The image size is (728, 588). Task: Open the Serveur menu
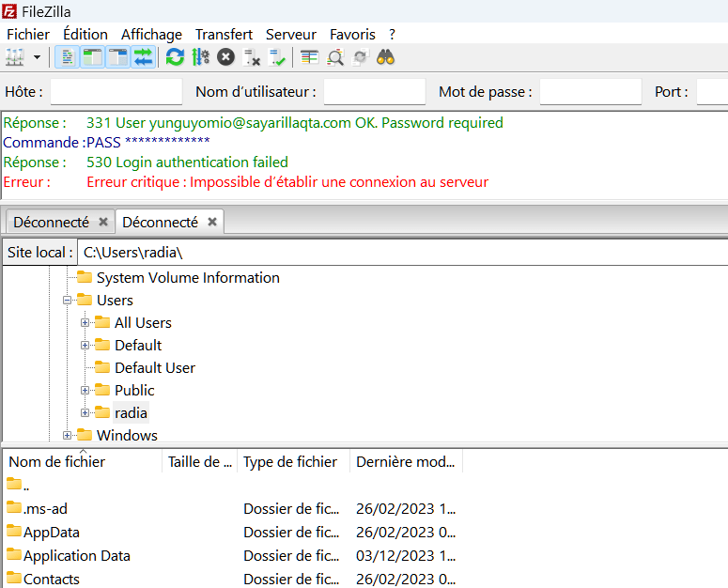291,35
